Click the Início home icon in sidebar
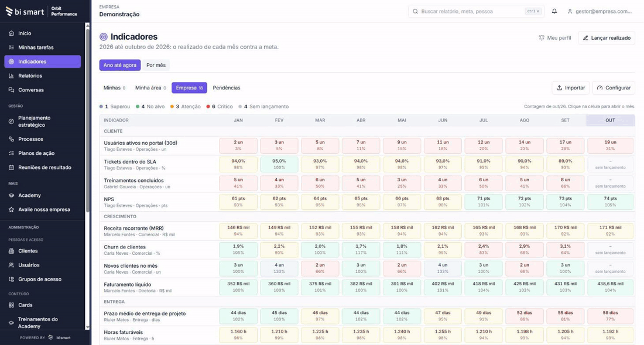 12,33
